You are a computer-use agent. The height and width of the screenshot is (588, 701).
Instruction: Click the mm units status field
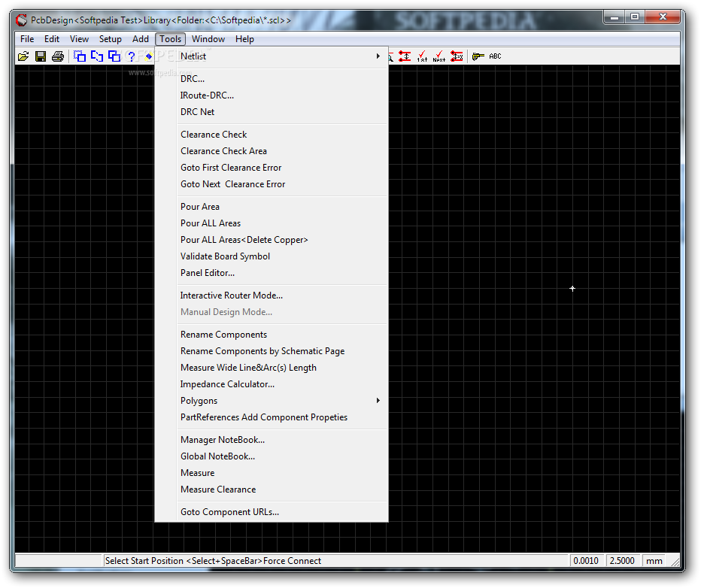(654, 561)
